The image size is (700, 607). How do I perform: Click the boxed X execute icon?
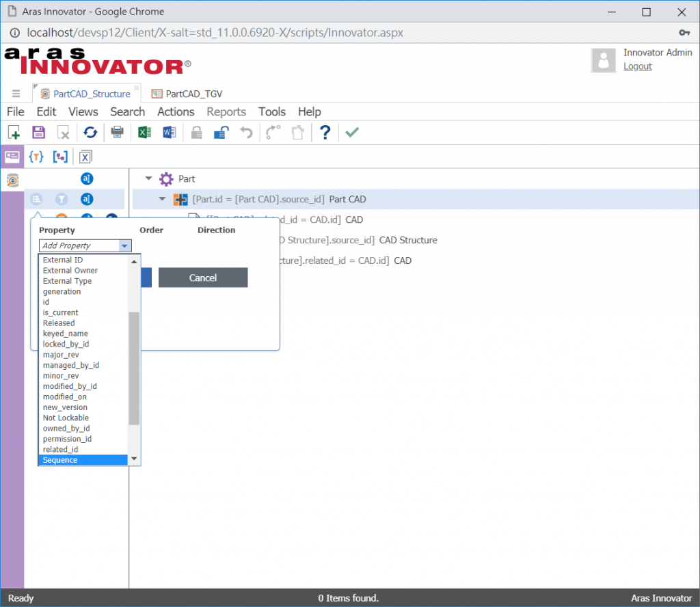tap(85, 157)
